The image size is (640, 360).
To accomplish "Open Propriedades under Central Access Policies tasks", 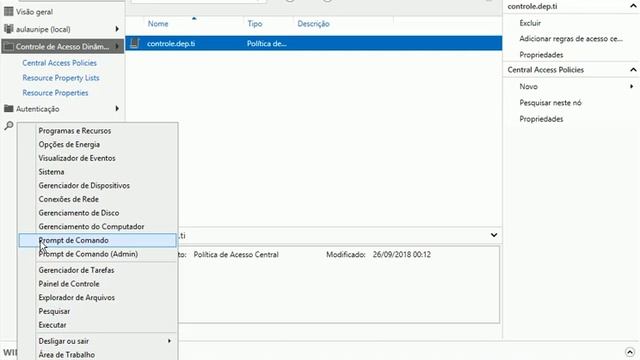I will (x=541, y=119).
